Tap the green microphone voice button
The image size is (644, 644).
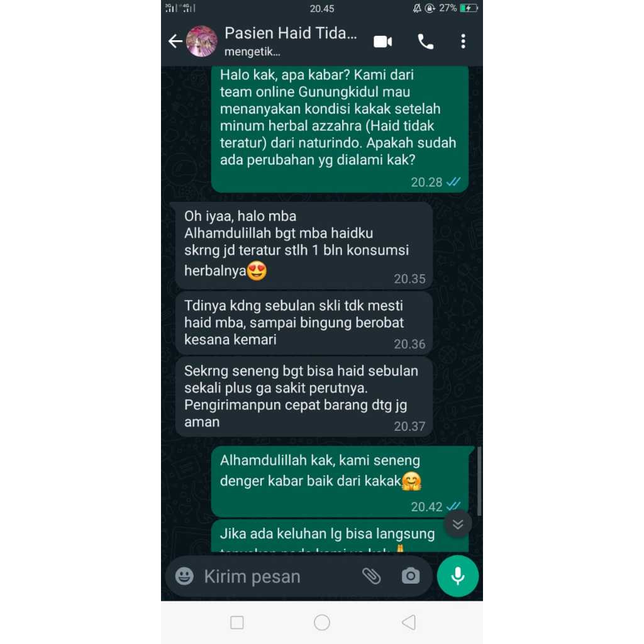458,576
